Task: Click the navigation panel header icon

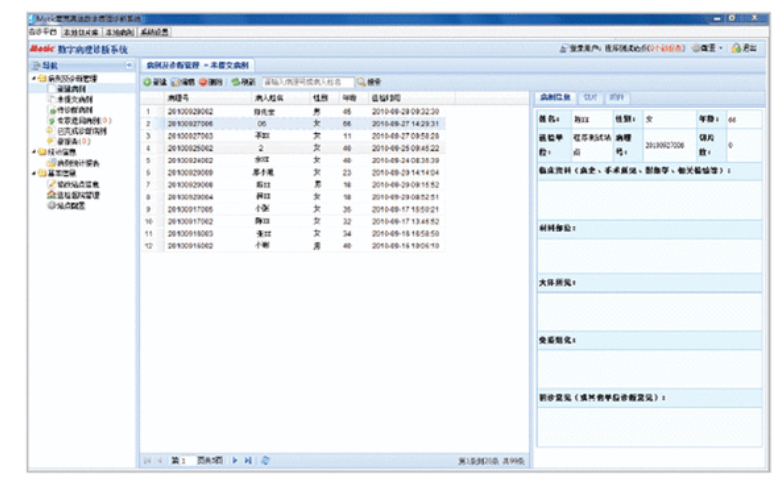Action: pos(36,65)
